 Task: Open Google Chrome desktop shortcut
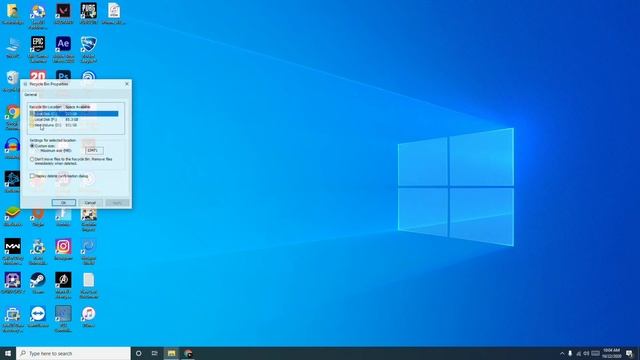tap(13, 116)
